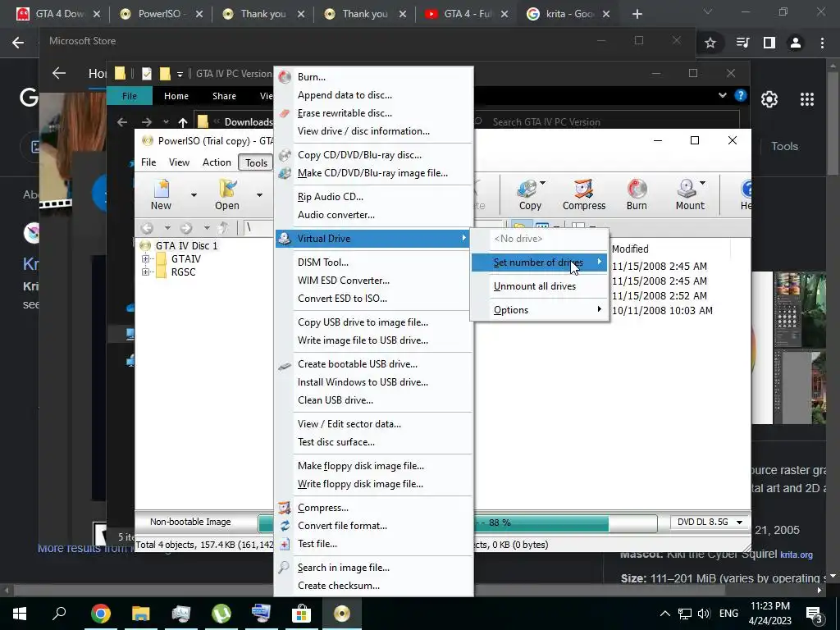Select Create checksum...
This screenshot has width=840, height=630.
374,586
